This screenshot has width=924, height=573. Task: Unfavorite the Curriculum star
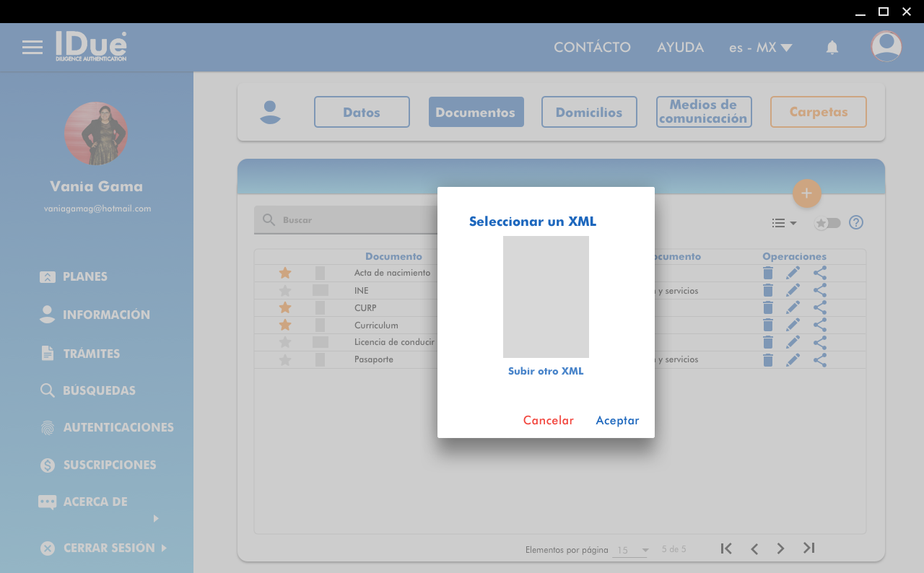[x=285, y=325]
